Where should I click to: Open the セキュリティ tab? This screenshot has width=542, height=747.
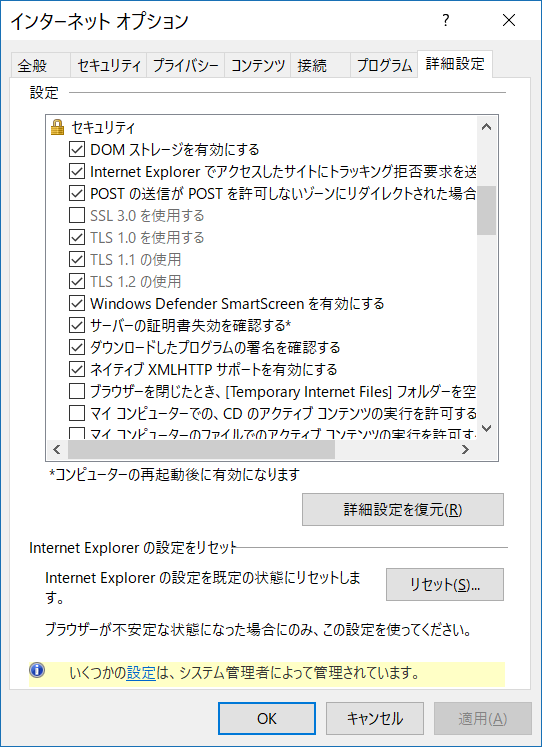109,65
